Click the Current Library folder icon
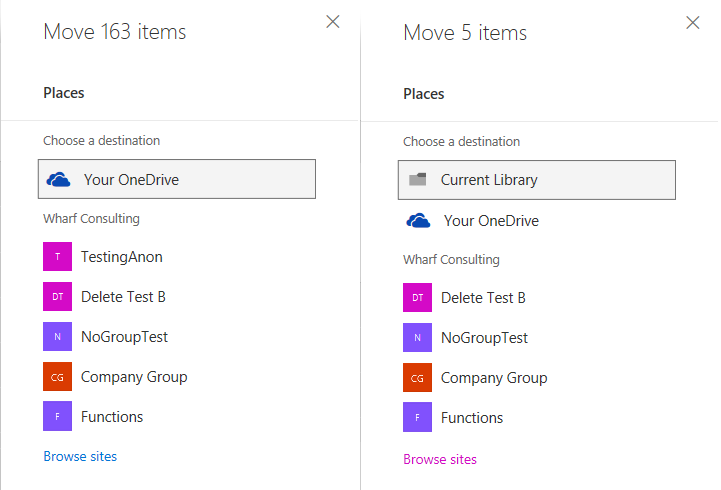 (x=418, y=180)
